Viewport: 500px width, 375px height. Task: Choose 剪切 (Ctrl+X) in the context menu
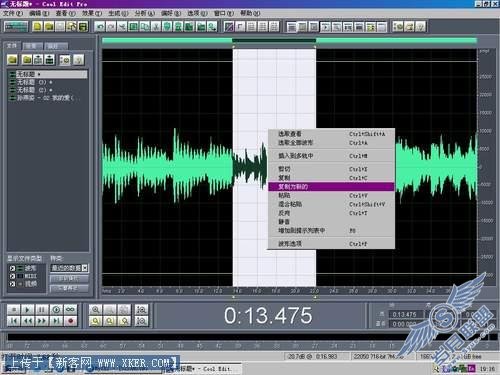tap(331, 169)
